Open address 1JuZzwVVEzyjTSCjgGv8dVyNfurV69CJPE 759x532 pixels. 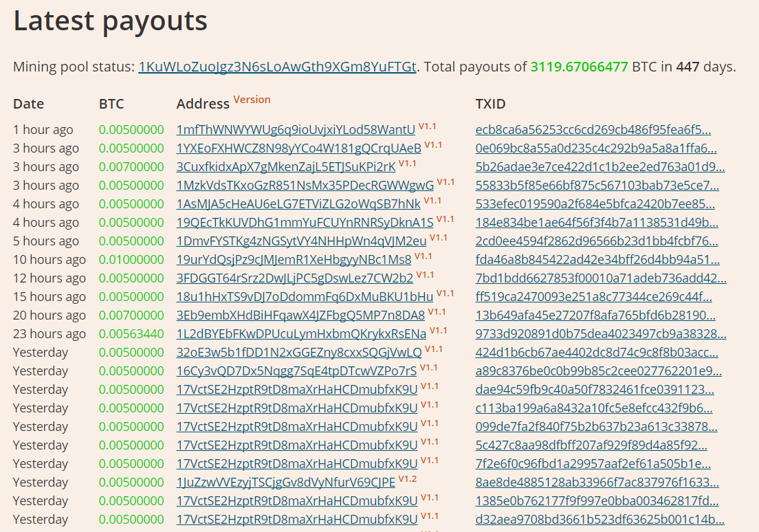(x=285, y=482)
